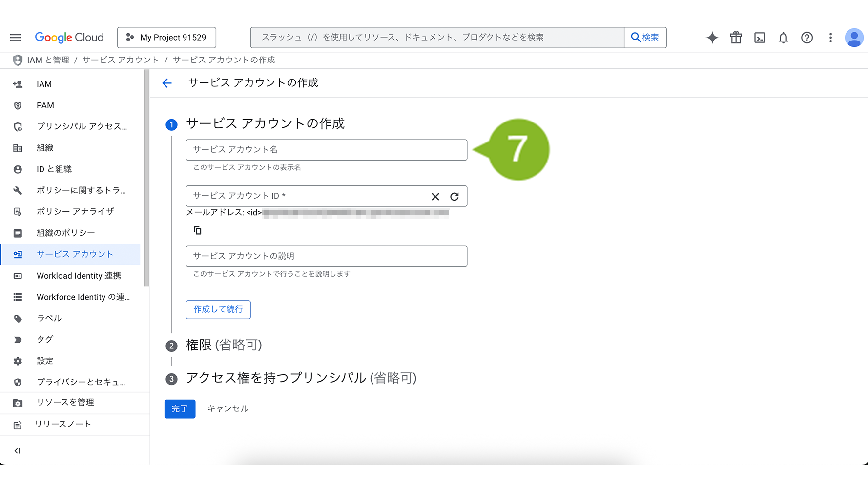Click the gift free trial icon
This screenshot has height=488, width=868.
(736, 38)
